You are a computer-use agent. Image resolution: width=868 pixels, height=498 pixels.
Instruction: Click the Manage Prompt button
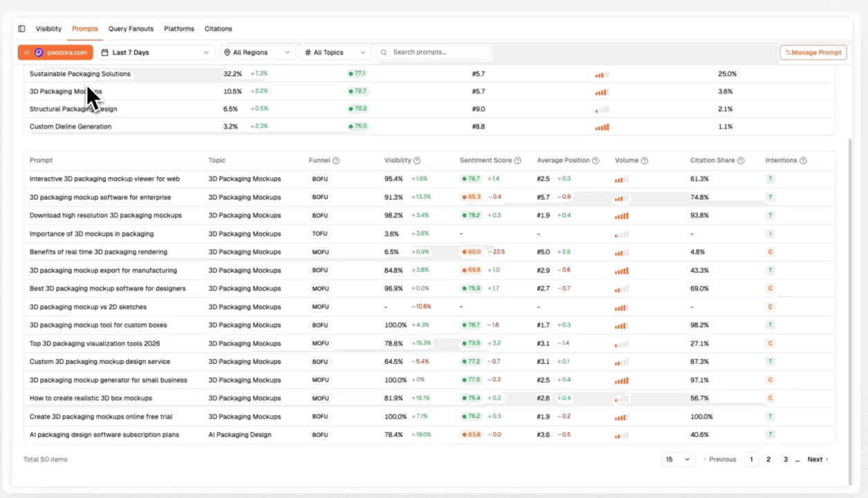[813, 53]
